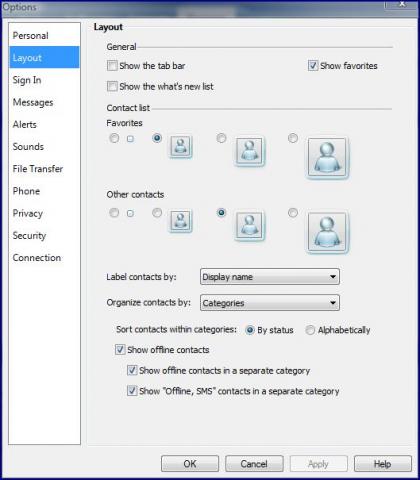Click the Cancel button

coord(254,464)
